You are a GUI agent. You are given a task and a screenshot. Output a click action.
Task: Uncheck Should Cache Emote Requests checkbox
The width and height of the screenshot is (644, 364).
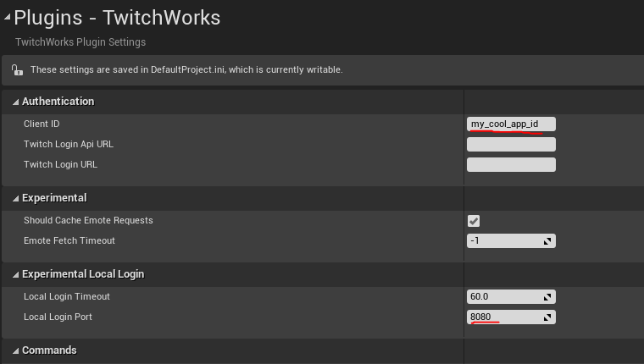click(x=474, y=221)
